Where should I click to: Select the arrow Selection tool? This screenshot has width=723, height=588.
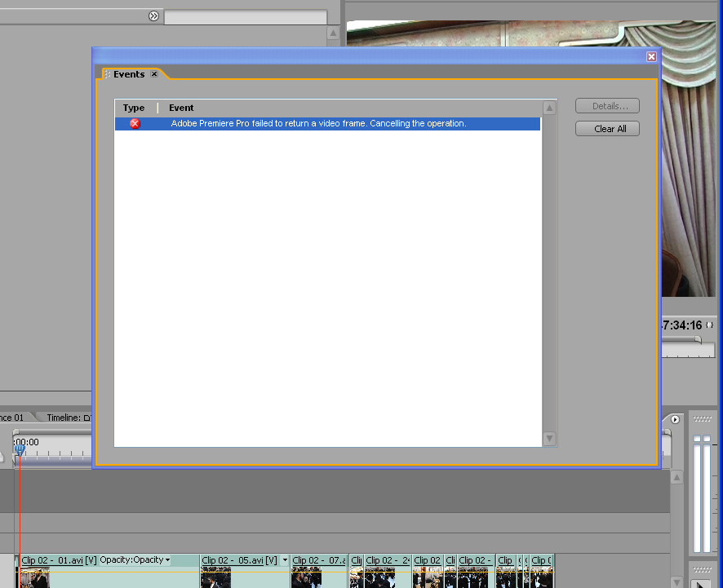click(702, 584)
